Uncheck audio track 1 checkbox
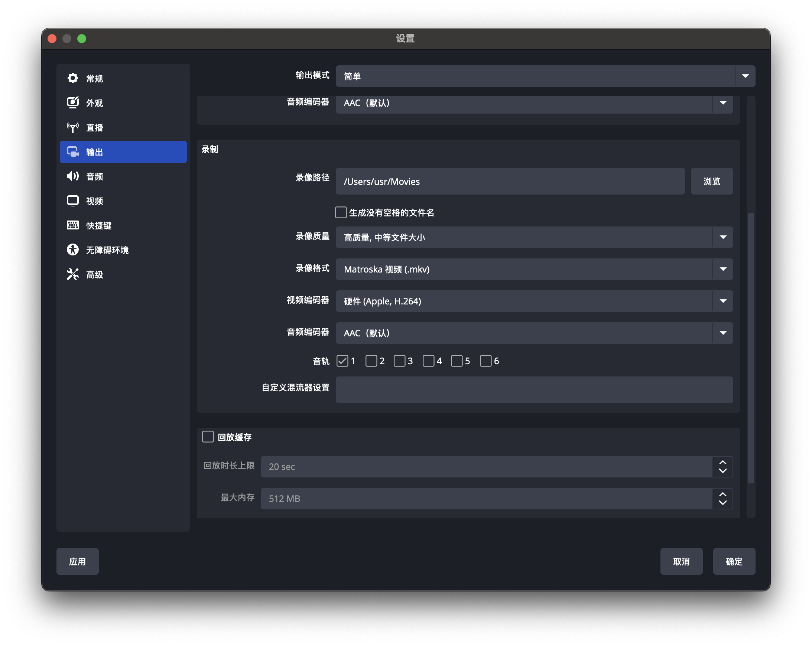Viewport: 812px width, 646px height. coord(342,361)
